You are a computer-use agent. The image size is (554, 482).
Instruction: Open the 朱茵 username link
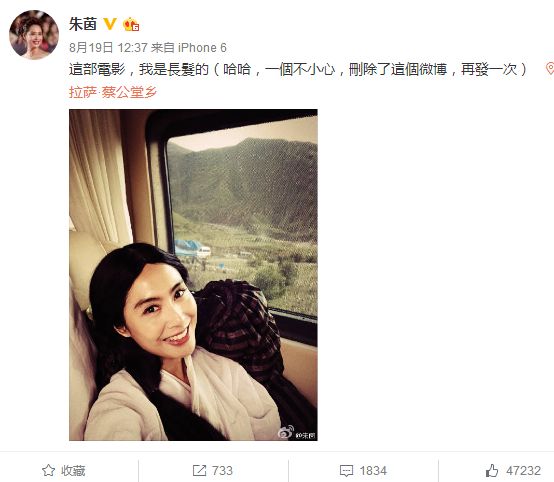point(83,24)
